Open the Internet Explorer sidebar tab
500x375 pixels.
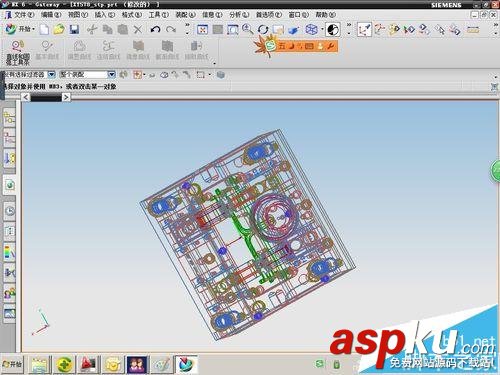10,185
